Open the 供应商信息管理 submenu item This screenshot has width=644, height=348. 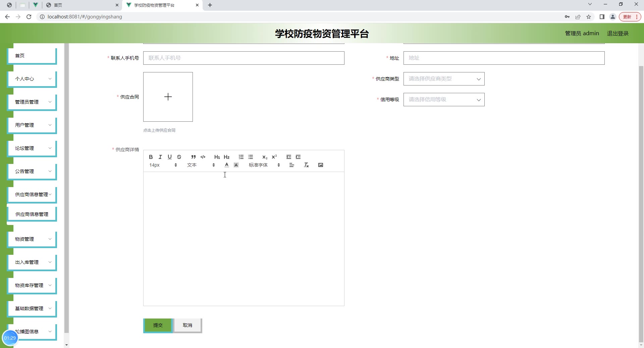point(32,214)
